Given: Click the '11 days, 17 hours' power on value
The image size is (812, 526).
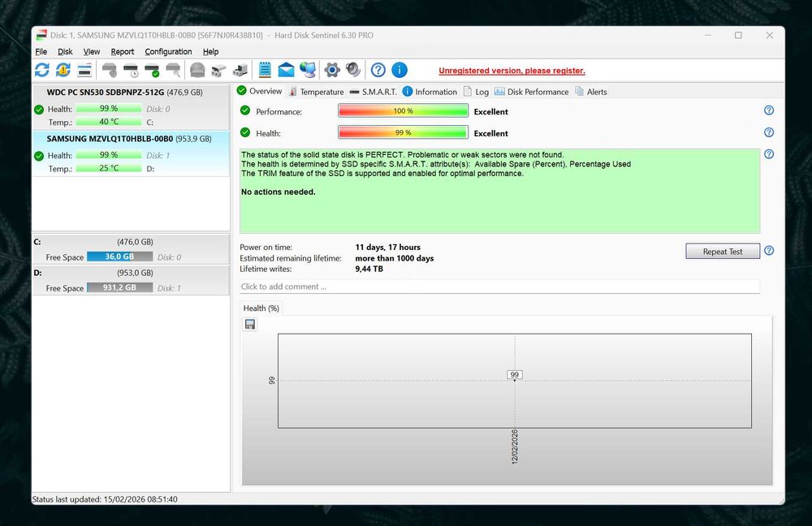Looking at the screenshot, I should [x=388, y=248].
